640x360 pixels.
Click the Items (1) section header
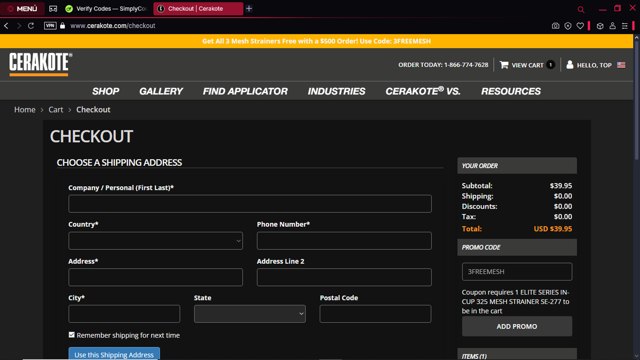point(517,354)
